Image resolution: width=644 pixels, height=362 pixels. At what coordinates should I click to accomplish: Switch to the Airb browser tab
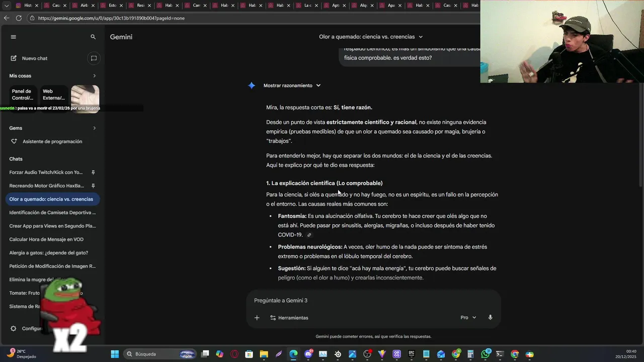coord(84,6)
